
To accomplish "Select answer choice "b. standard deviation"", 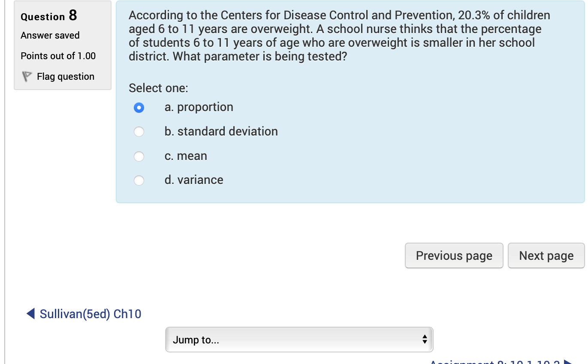I will 139,132.
